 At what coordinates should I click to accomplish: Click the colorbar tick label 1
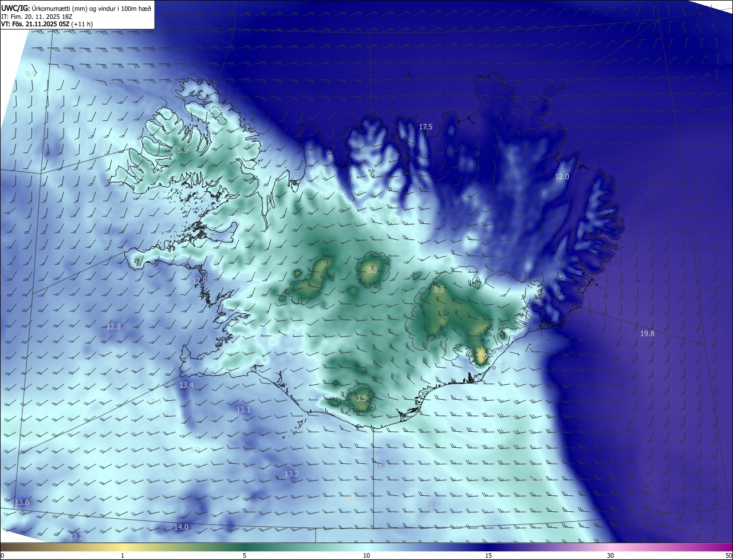123,556
